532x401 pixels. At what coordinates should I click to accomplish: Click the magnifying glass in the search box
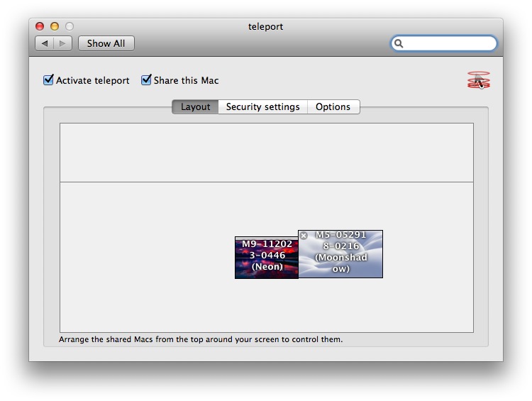point(399,43)
